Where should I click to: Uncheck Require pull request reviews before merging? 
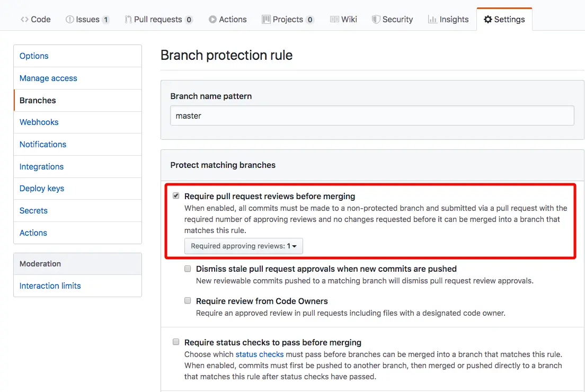pos(176,196)
